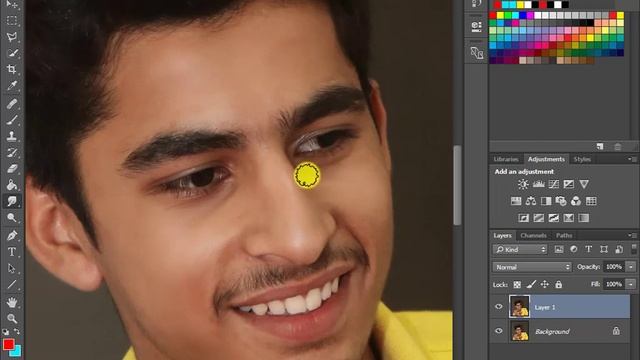Toggle filter for smart objects
Viewport: 640px width, 360px height.
tap(619, 249)
